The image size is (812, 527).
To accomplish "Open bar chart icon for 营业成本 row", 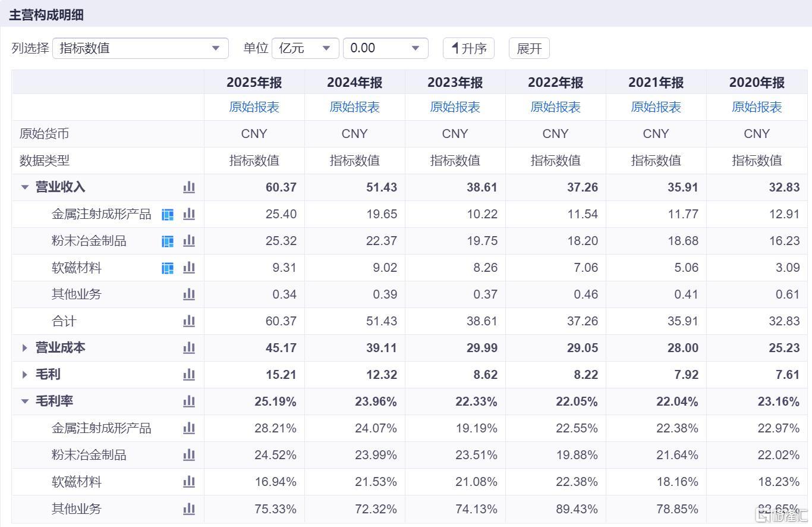I will 189,348.
